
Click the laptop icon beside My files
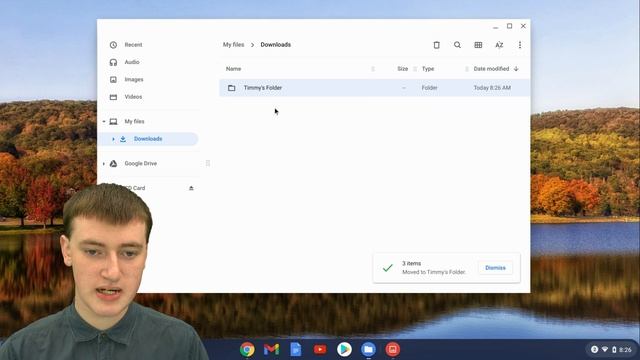(113, 122)
